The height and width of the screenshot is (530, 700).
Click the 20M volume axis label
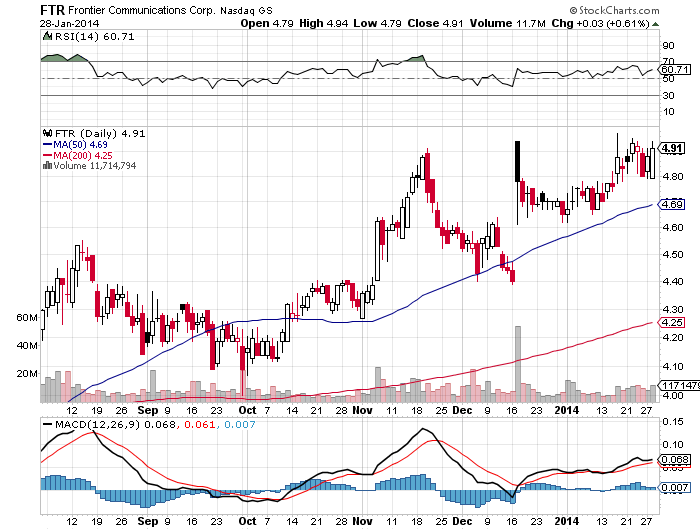coord(27,374)
